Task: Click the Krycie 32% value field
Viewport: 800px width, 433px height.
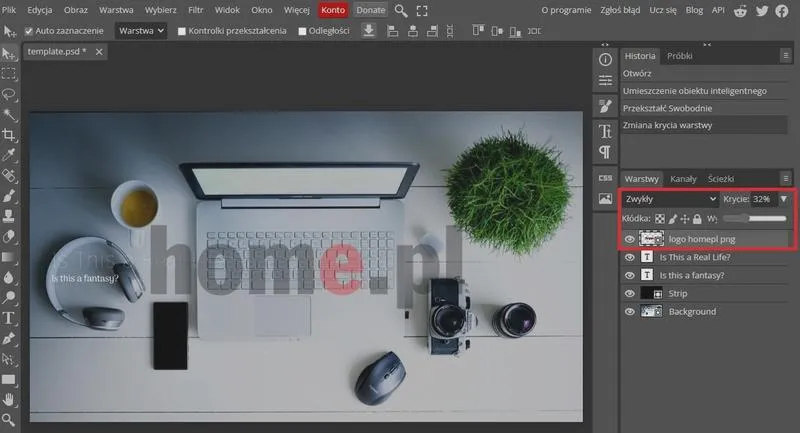Action: point(763,199)
